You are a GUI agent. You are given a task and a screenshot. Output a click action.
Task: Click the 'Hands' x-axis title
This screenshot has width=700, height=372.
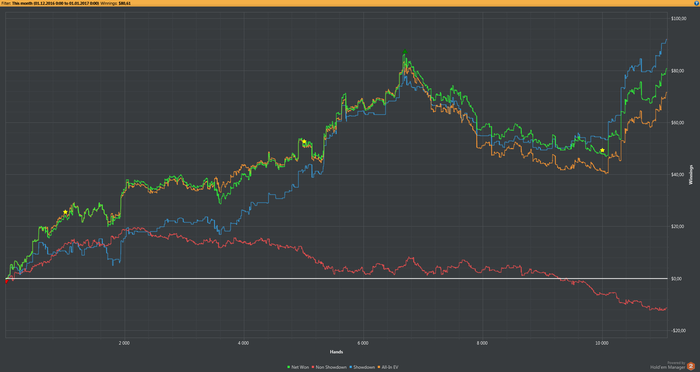336,352
